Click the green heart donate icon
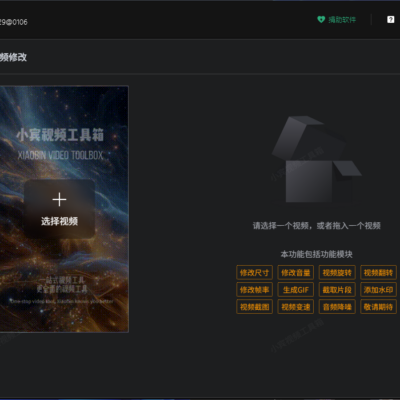Viewport: 400px width, 400px height. pos(321,20)
